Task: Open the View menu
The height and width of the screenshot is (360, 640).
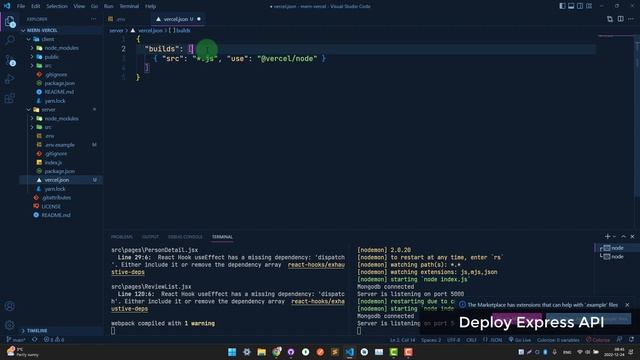Action: [x=79, y=6]
